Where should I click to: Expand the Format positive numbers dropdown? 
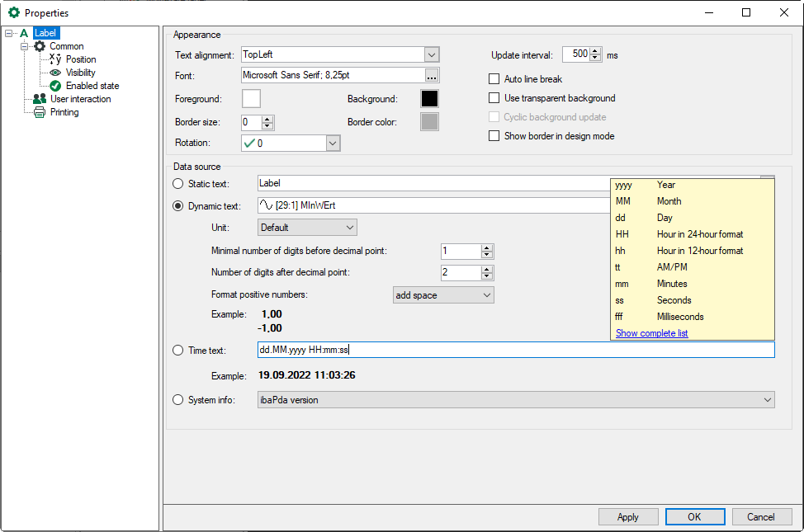(x=486, y=295)
